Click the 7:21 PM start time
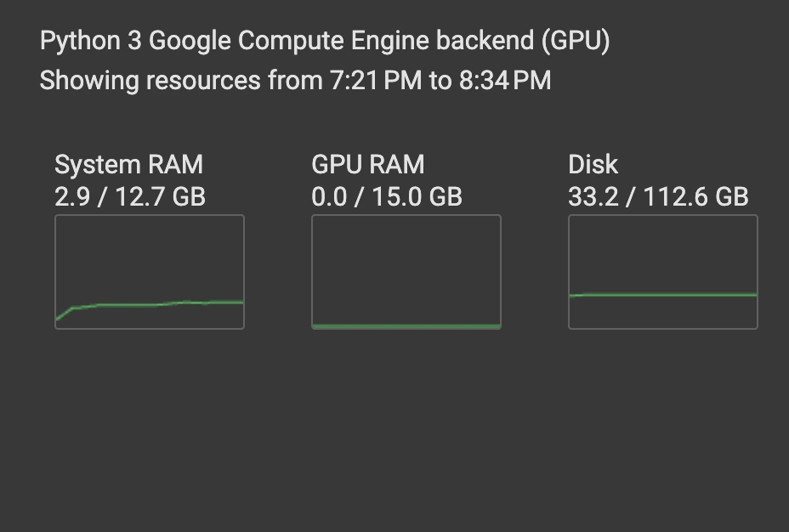Viewport: 789px width, 532px height. (x=374, y=81)
